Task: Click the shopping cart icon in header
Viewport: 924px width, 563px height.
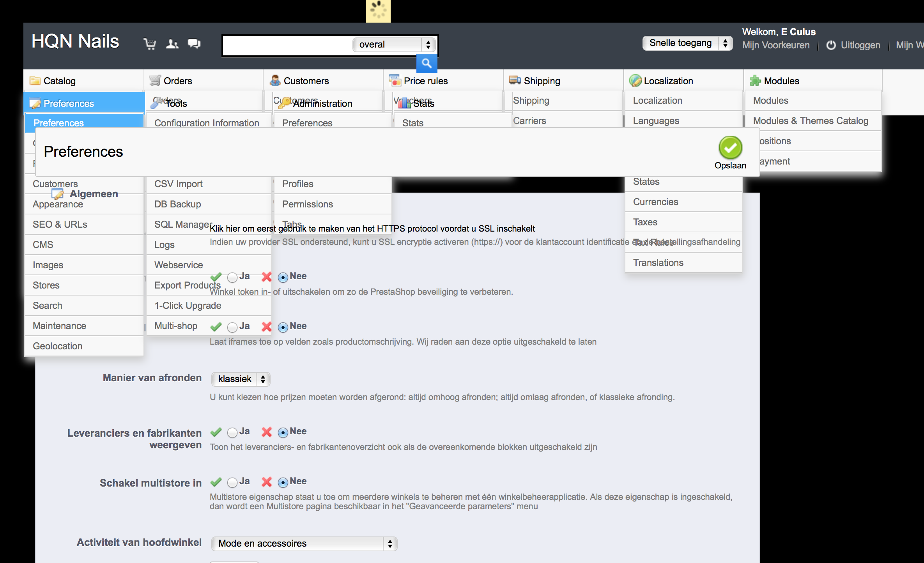Action: (150, 44)
